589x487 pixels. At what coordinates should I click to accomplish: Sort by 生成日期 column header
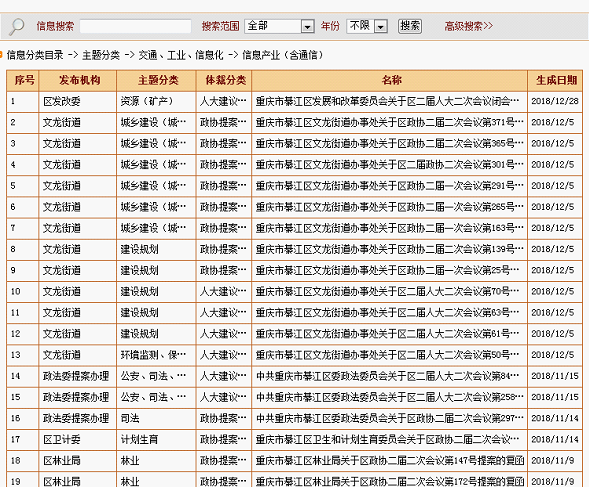(x=556, y=80)
